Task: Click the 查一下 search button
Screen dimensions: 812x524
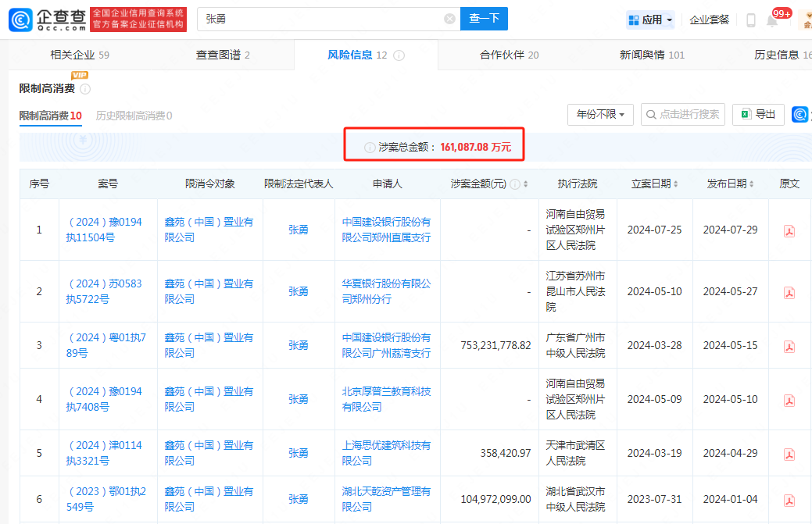Action: point(484,19)
